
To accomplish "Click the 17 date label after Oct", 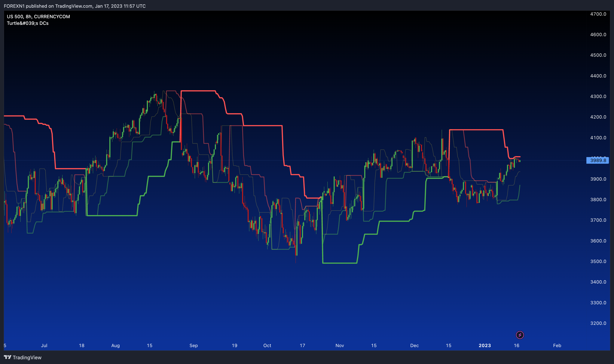I will click(x=302, y=346).
